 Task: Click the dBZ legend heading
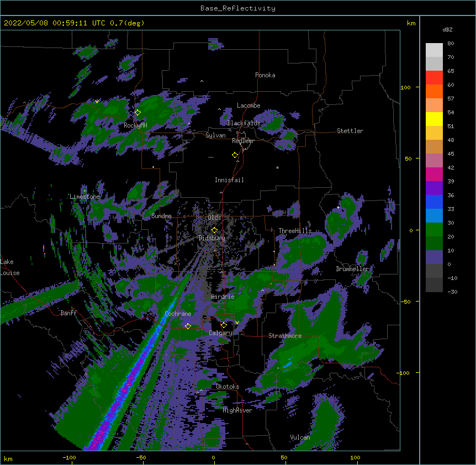pos(447,29)
